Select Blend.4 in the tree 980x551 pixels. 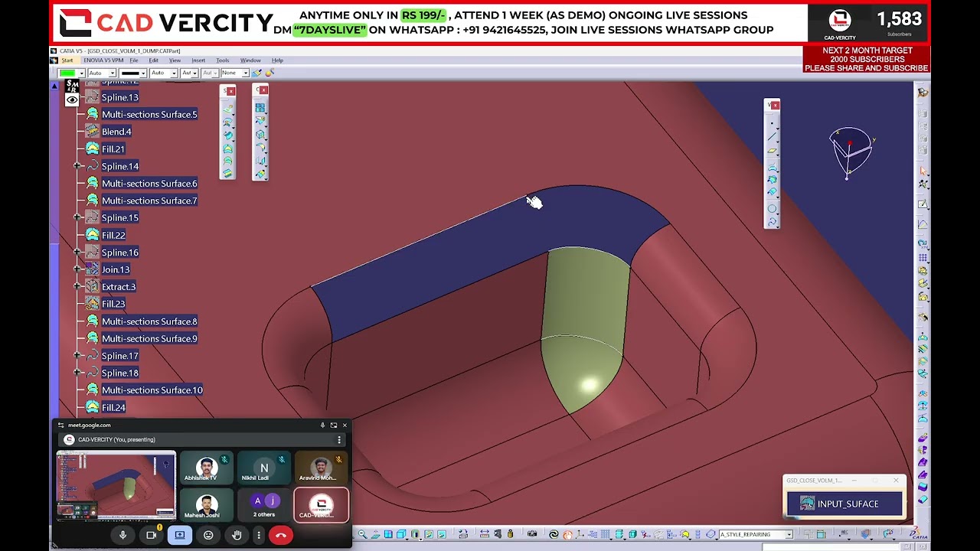click(x=116, y=132)
